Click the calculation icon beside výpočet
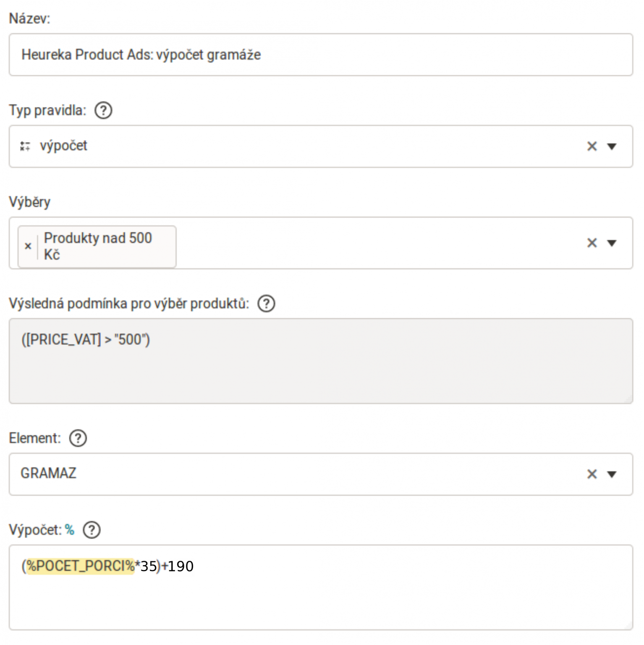The image size is (644, 645). 25,146
